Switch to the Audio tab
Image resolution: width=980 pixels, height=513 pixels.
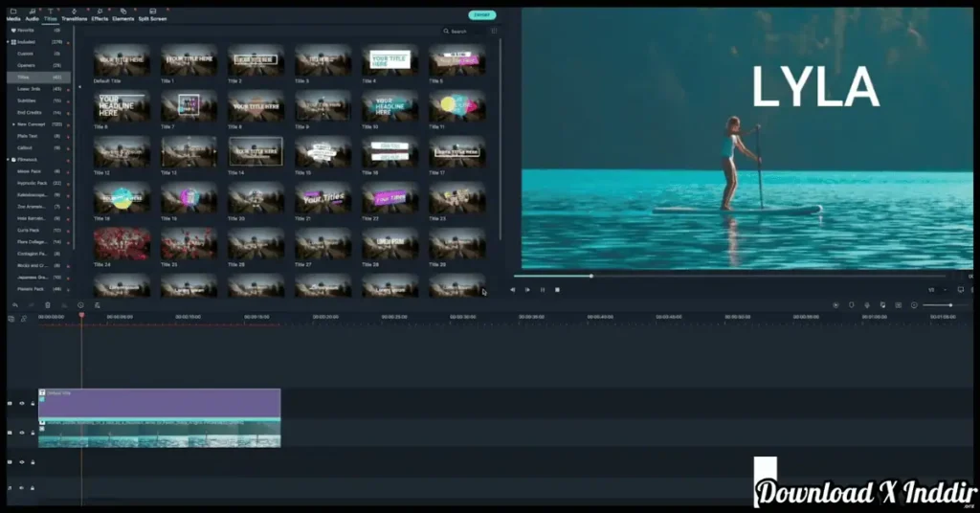click(32, 15)
